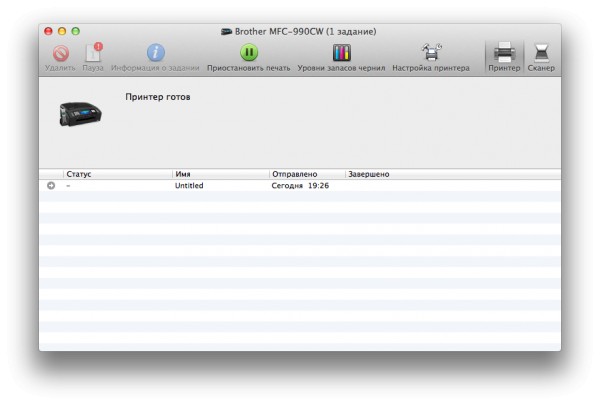This screenshot has width=600, height=405.
Task: Open Информация о задании info icon
Action: pyautogui.click(x=155, y=52)
